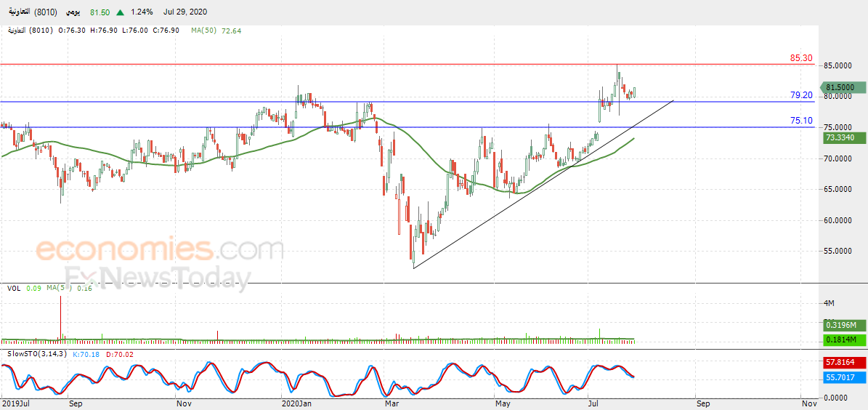Click the 80.0000 price axis label
Screen dimensions: 868x410
(837, 97)
